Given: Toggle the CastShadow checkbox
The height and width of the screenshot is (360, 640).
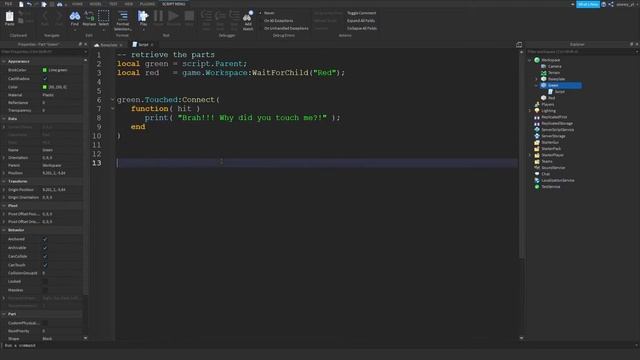Looking at the screenshot, I should point(45,78).
